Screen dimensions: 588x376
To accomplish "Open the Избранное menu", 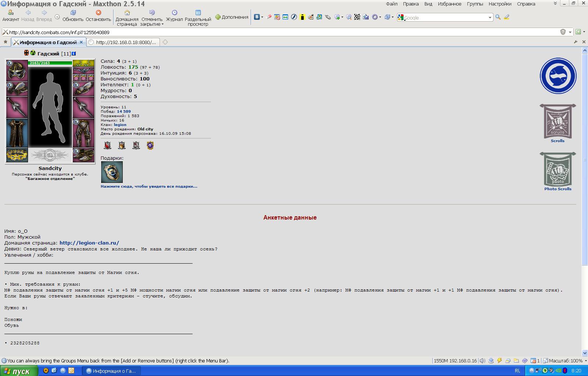I will [x=449, y=4].
